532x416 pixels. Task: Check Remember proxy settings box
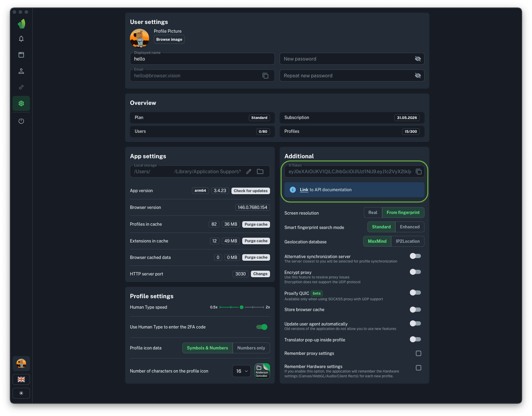(418, 353)
